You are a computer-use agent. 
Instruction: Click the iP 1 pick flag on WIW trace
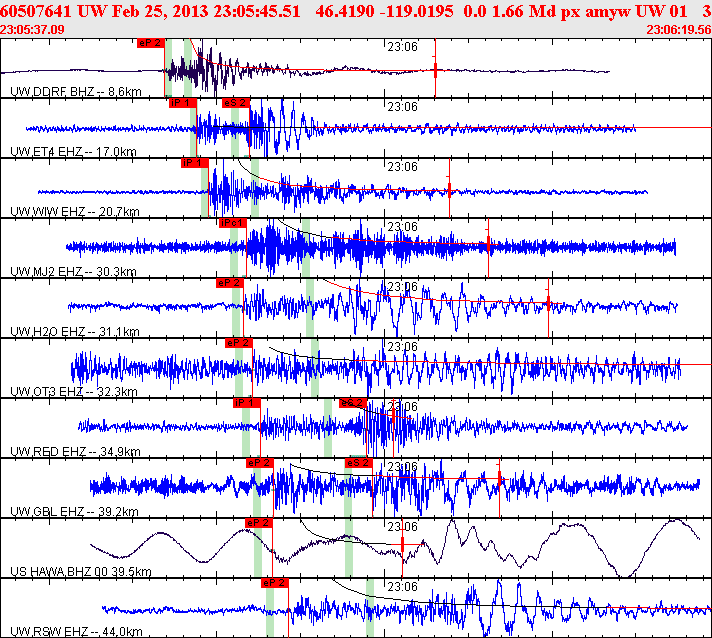click(194, 163)
